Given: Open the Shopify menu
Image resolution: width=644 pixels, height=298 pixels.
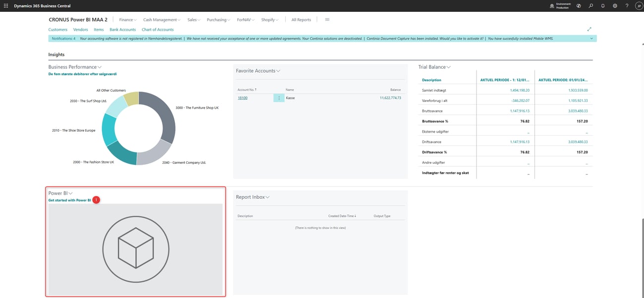Looking at the screenshot, I should pyautogui.click(x=269, y=20).
